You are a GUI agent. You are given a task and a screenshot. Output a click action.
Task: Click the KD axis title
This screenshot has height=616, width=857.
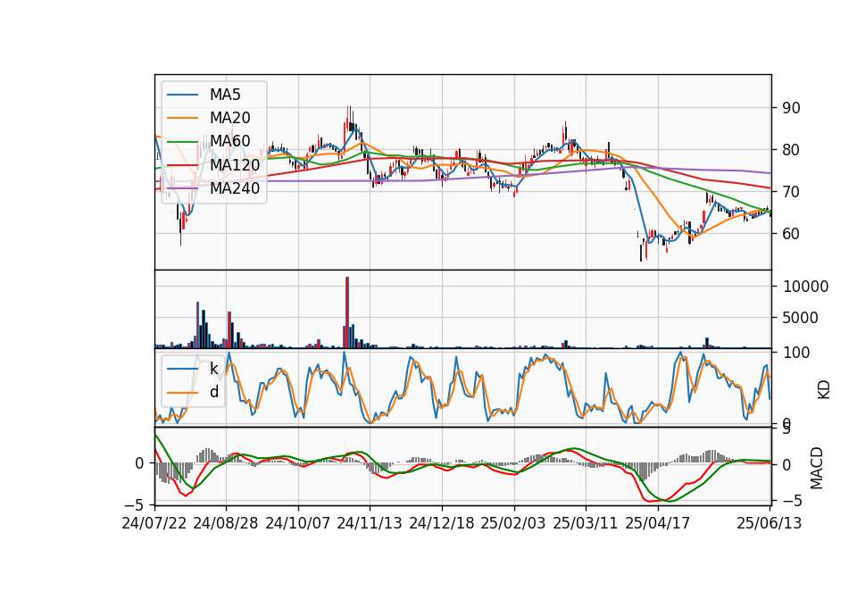[824, 390]
